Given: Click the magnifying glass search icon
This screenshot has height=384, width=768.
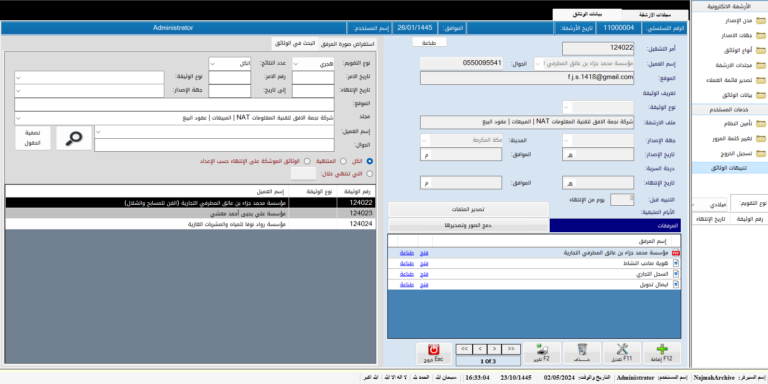Looking at the screenshot, I should click(74, 139).
